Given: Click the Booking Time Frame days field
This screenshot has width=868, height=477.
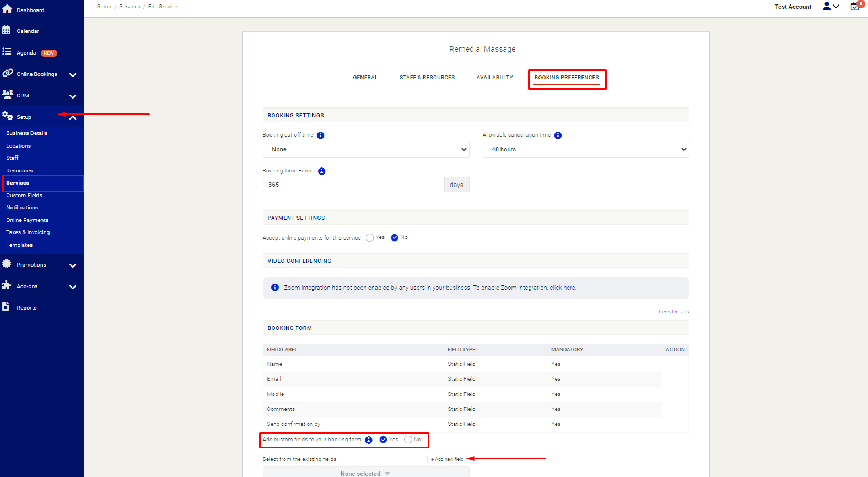Looking at the screenshot, I should [353, 185].
